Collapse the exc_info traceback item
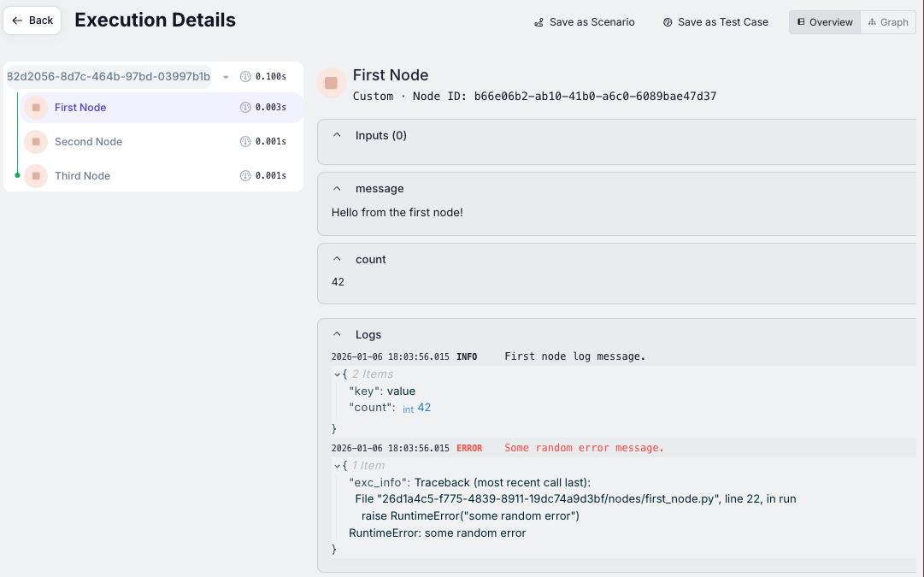The height and width of the screenshot is (577, 924). pyautogui.click(x=337, y=465)
